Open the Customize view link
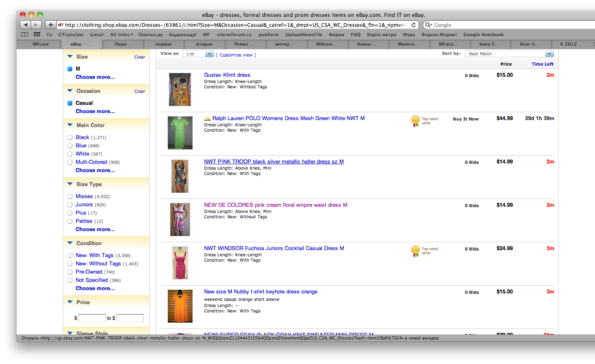The image size is (595, 364). 236,55
